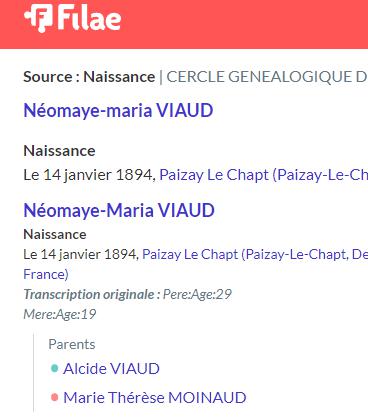Click the Source : Naissance label
The width and height of the screenshot is (368, 420).
89,77
